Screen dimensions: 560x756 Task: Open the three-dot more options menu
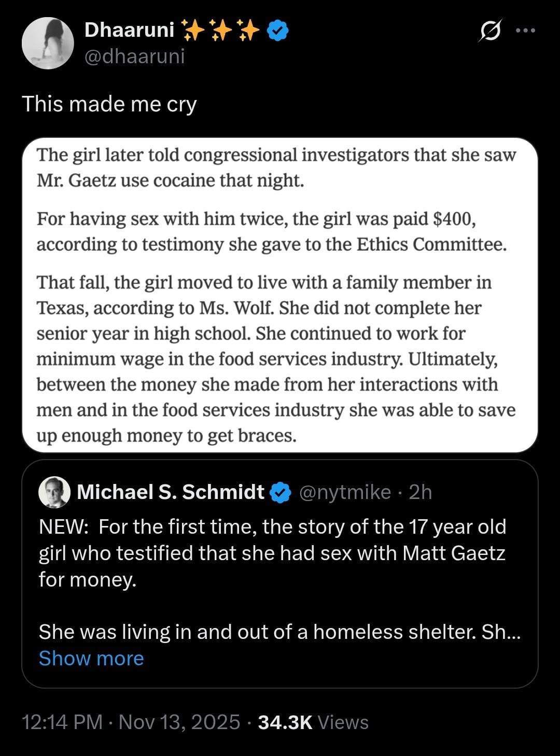pos(526,31)
